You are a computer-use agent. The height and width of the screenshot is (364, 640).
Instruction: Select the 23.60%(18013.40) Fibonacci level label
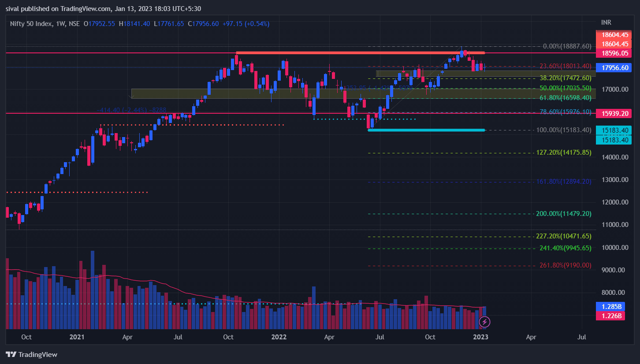[x=566, y=66]
